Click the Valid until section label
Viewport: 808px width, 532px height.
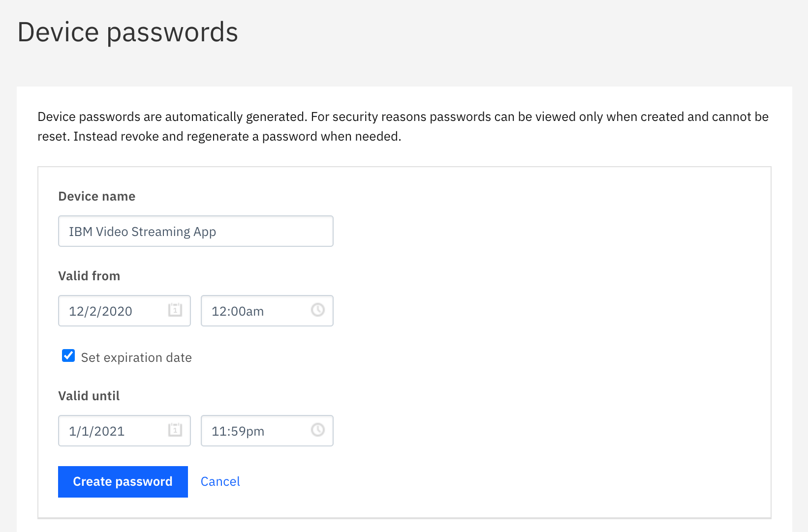coord(89,395)
